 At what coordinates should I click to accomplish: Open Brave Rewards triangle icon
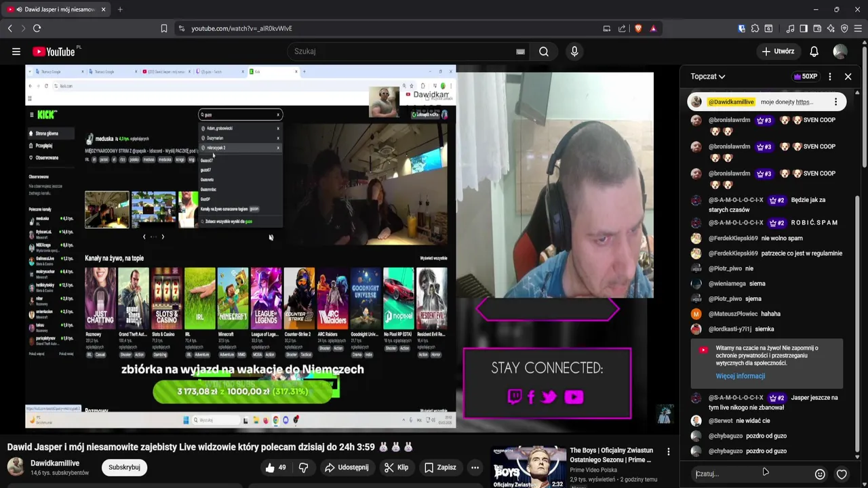(x=653, y=28)
